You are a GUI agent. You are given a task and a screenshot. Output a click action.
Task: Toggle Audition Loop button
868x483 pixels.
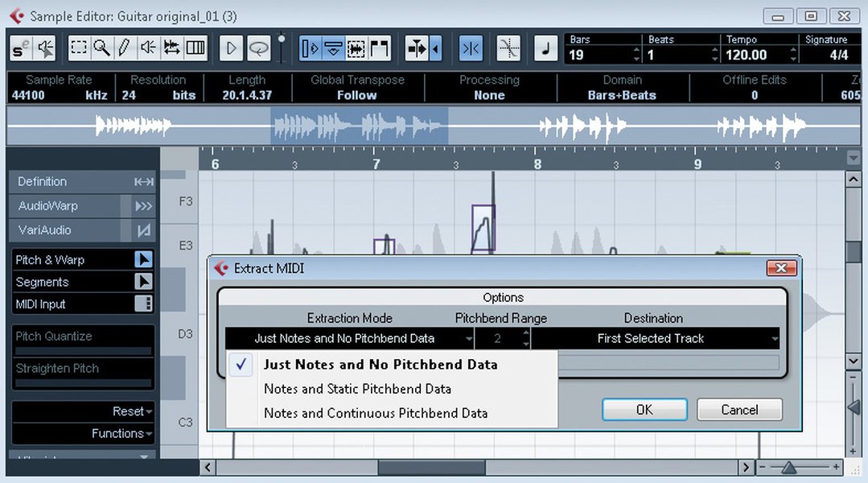click(x=258, y=49)
